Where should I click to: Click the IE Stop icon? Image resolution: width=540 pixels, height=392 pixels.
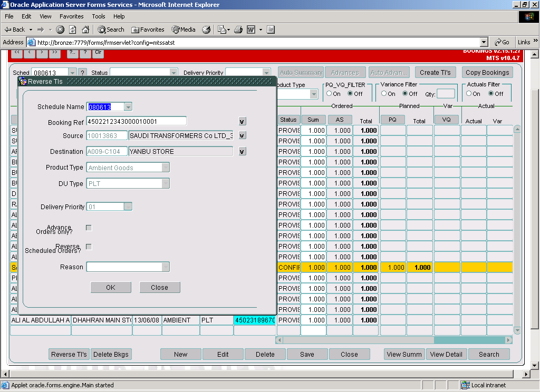click(x=60, y=30)
